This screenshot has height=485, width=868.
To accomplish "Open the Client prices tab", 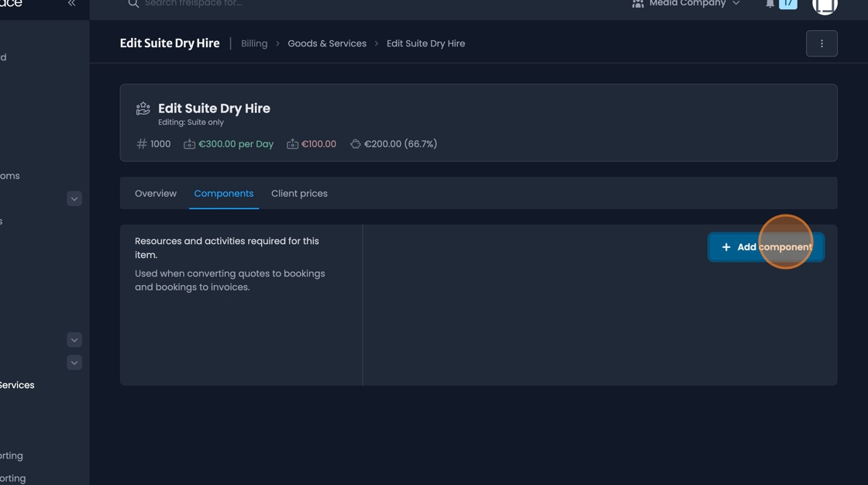I will 299,193.
